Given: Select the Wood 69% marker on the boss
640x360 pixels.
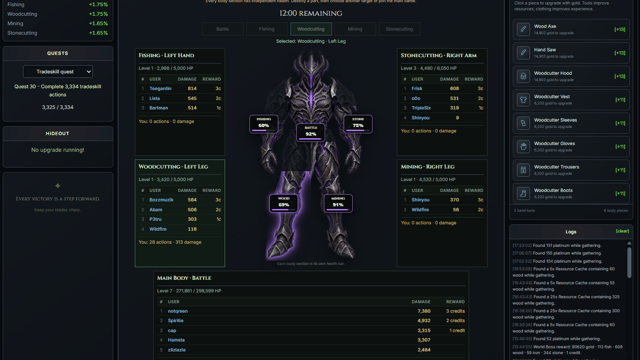Looking at the screenshot, I should click(284, 203).
